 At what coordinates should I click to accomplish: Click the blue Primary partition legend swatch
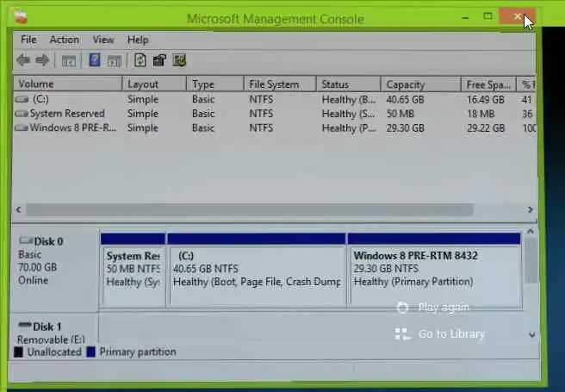91,352
